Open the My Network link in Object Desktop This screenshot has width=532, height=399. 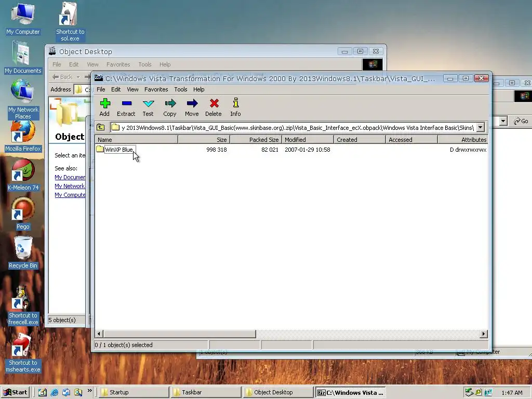70,186
